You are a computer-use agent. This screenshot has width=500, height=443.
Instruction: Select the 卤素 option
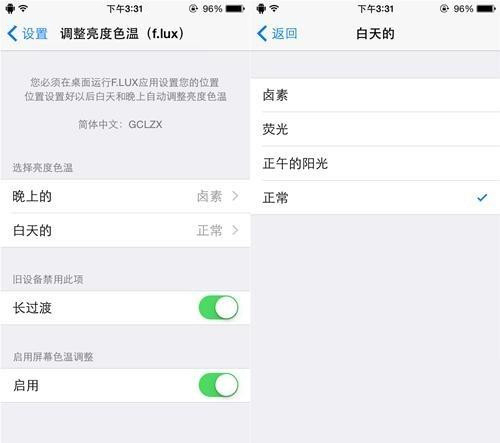pos(375,95)
